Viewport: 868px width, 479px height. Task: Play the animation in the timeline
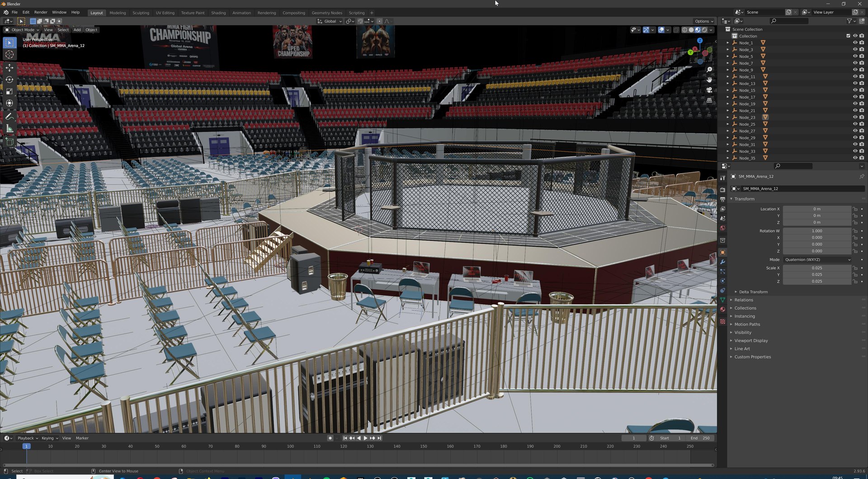point(365,438)
